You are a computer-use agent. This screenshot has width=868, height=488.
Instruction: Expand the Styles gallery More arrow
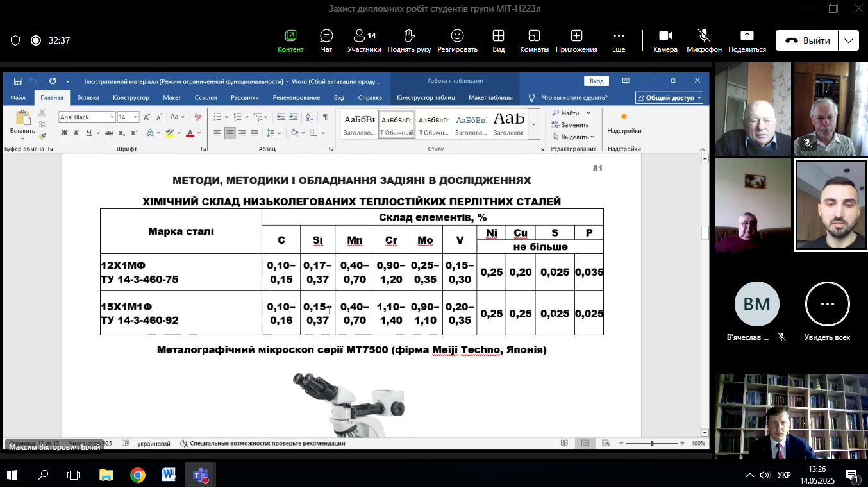[534, 124]
